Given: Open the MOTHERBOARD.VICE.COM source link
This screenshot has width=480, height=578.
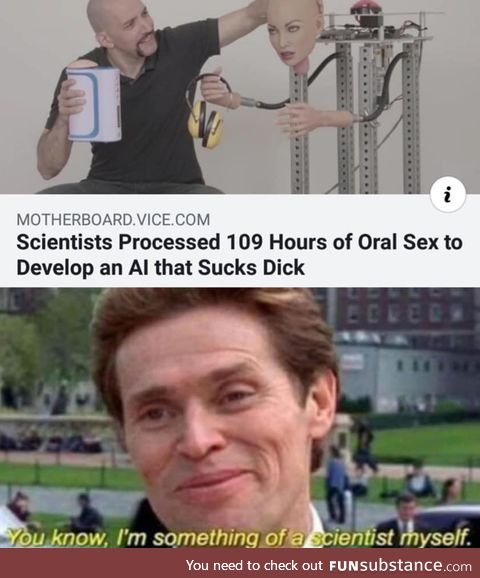Looking at the screenshot, I should coord(113,220).
